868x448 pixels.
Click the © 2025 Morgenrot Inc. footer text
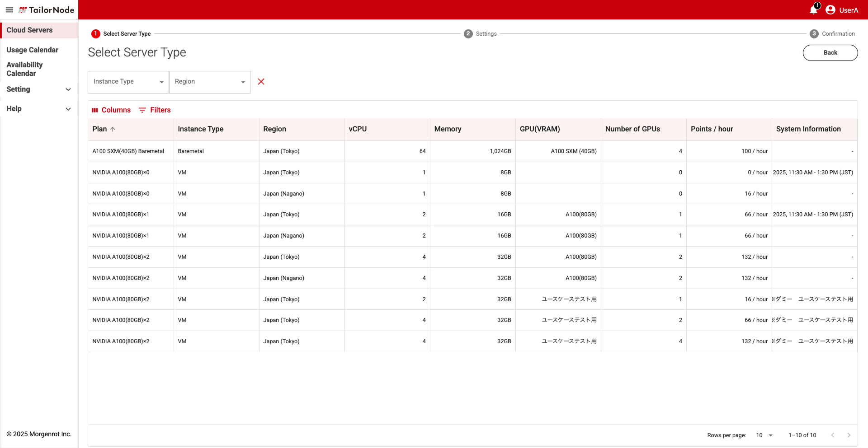click(x=39, y=434)
